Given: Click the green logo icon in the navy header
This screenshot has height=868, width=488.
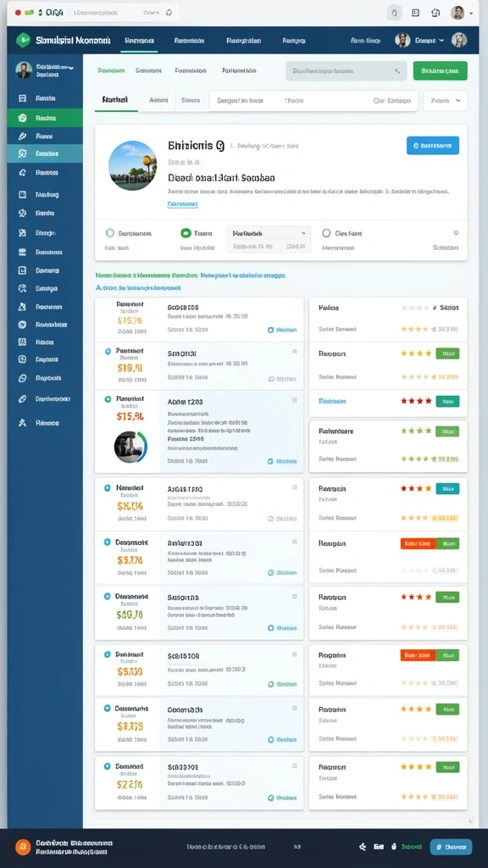Looking at the screenshot, I should click(x=23, y=40).
